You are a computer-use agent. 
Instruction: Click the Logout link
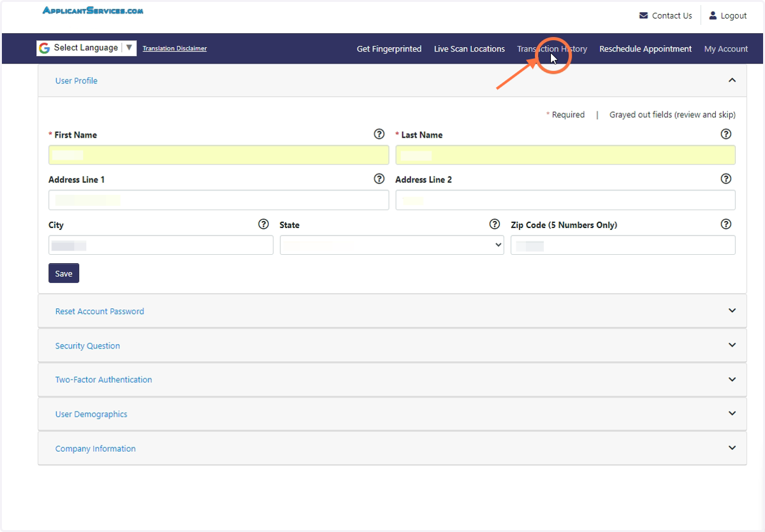tap(734, 15)
